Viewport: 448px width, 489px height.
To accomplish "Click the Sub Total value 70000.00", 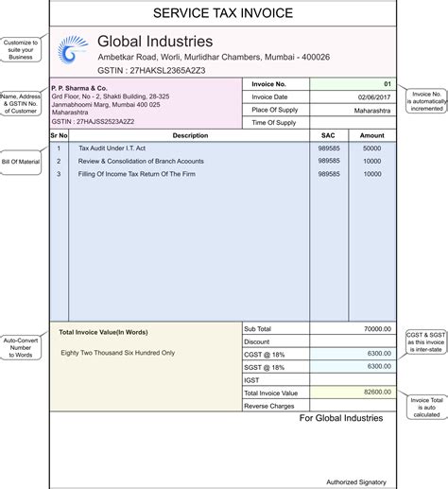I will coord(353,329).
